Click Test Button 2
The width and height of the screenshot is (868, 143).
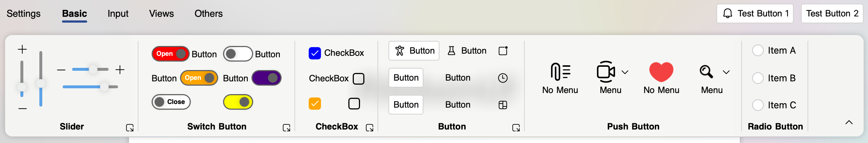click(x=832, y=13)
